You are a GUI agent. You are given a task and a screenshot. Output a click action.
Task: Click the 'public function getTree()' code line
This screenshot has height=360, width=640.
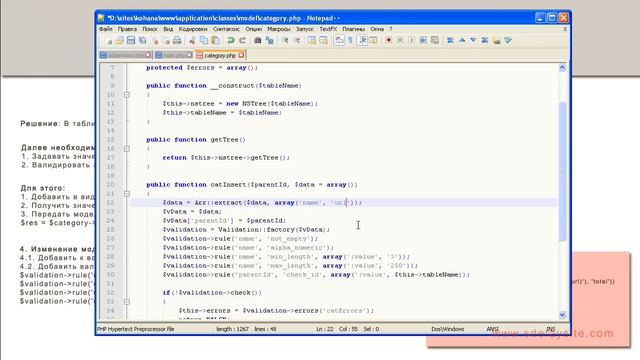(x=196, y=140)
